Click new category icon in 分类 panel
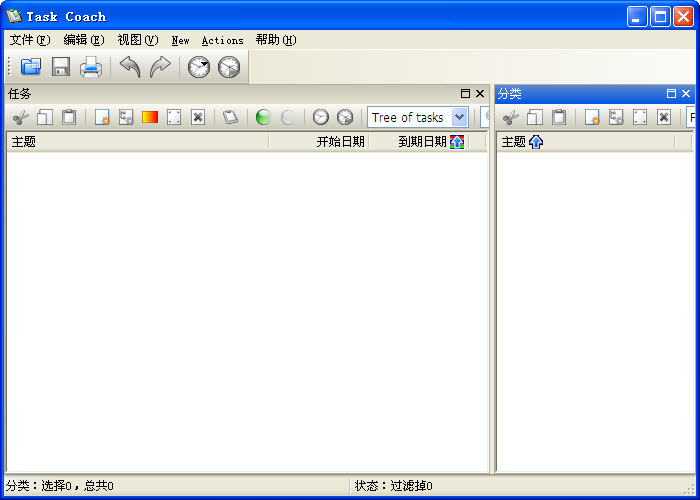Screen dimensions: 700x500 click(592, 117)
